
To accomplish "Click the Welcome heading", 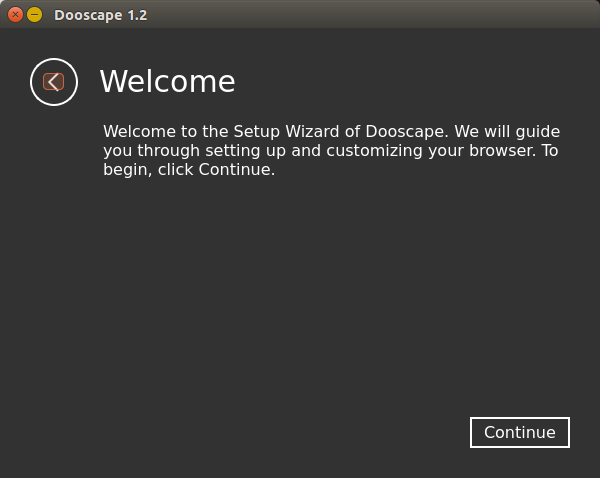I will [167, 82].
